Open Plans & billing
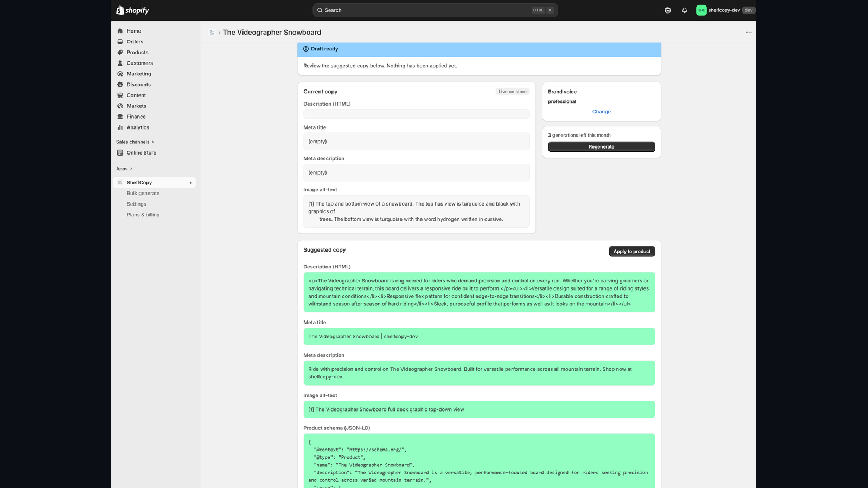The width and height of the screenshot is (868, 488). (143, 215)
